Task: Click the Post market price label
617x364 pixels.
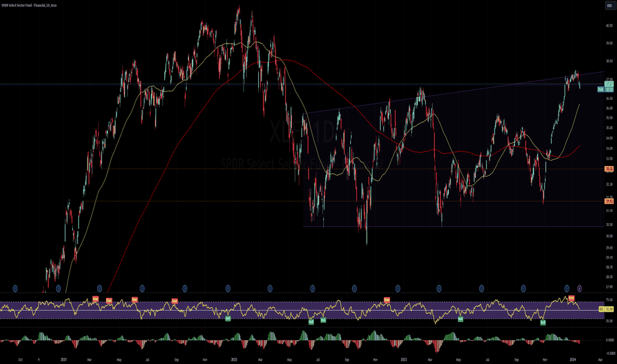Action: [x=606, y=90]
